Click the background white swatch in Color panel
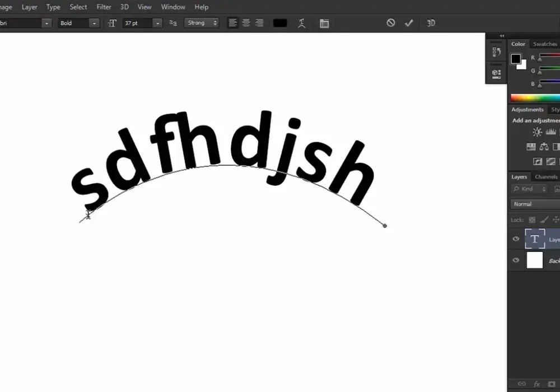The width and height of the screenshot is (560, 392). point(523,66)
